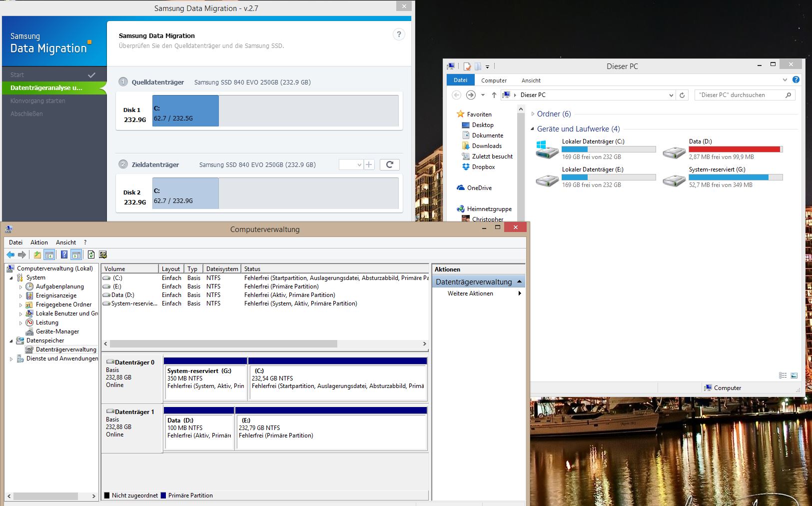This screenshot has height=506, width=812.
Task: Open Lokaler Datenträger (C:) drive in Explorer
Action: (595, 149)
